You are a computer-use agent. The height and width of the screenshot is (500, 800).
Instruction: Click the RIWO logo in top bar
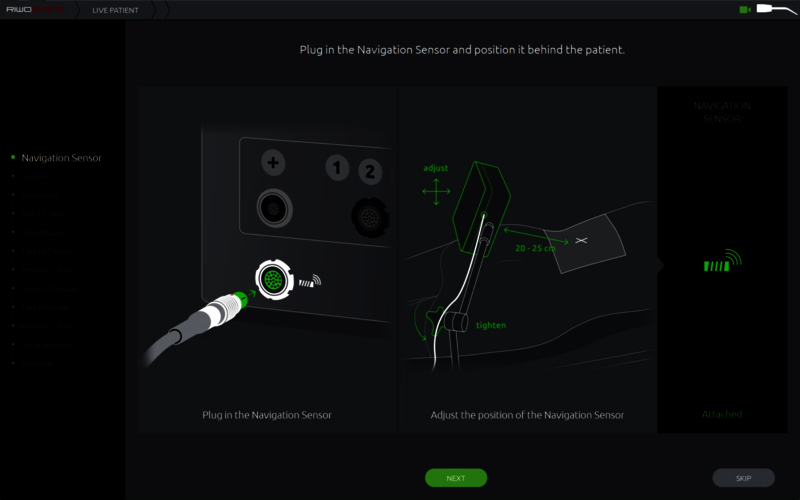click(x=35, y=10)
